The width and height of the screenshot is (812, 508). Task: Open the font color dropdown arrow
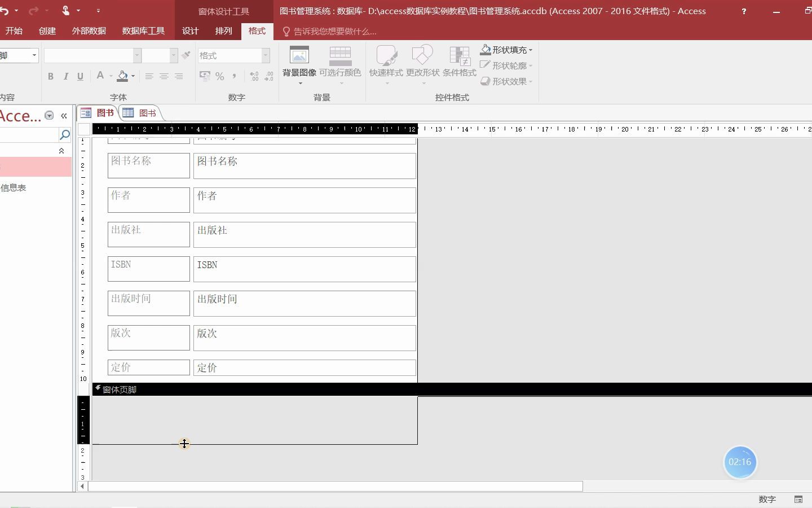pyautogui.click(x=111, y=76)
